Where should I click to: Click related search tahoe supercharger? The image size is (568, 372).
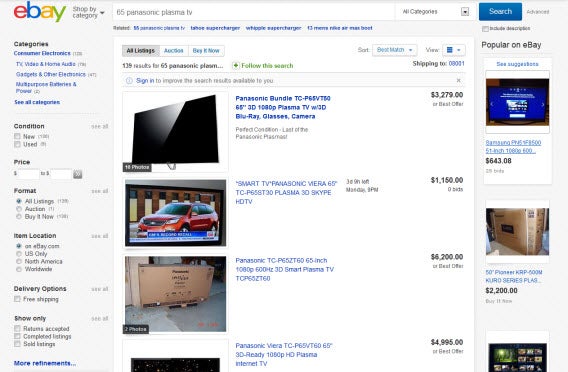(215, 28)
